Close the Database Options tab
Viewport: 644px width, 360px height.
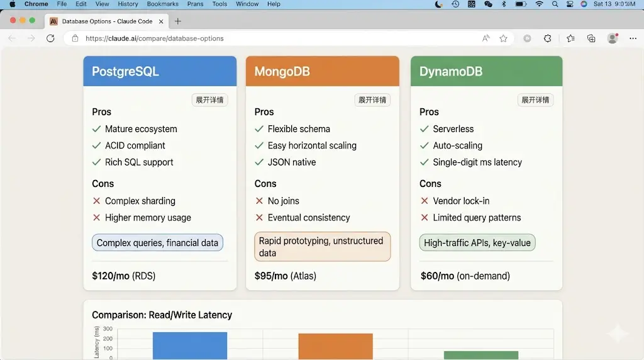[161, 21]
